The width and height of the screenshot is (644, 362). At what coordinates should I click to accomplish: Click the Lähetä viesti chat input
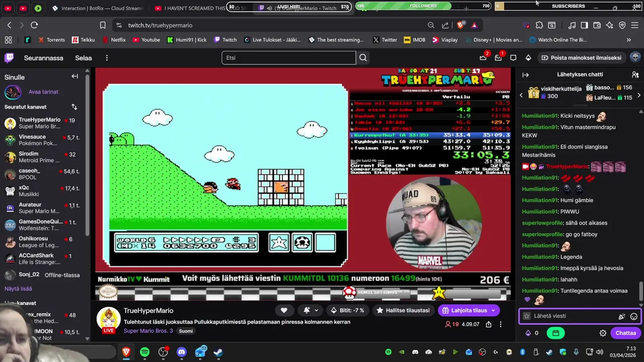tap(574, 316)
